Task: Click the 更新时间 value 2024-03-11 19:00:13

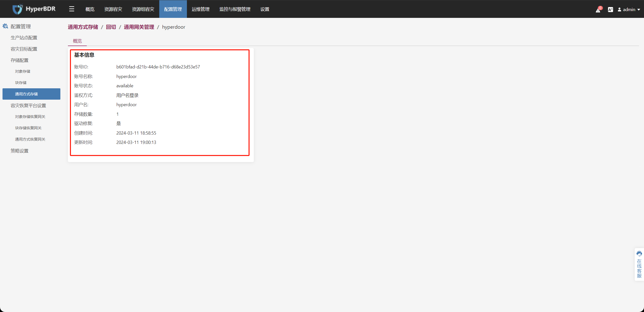Action: [136, 142]
